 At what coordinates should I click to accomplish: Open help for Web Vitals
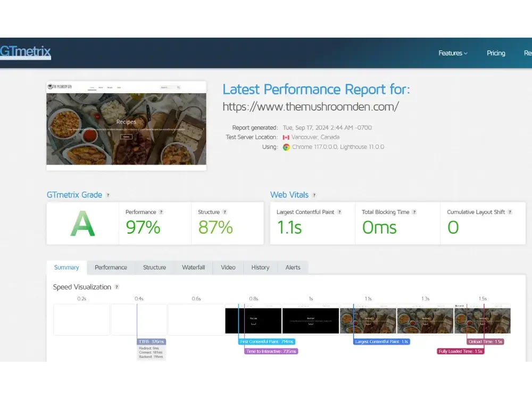pyautogui.click(x=314, y=195)
